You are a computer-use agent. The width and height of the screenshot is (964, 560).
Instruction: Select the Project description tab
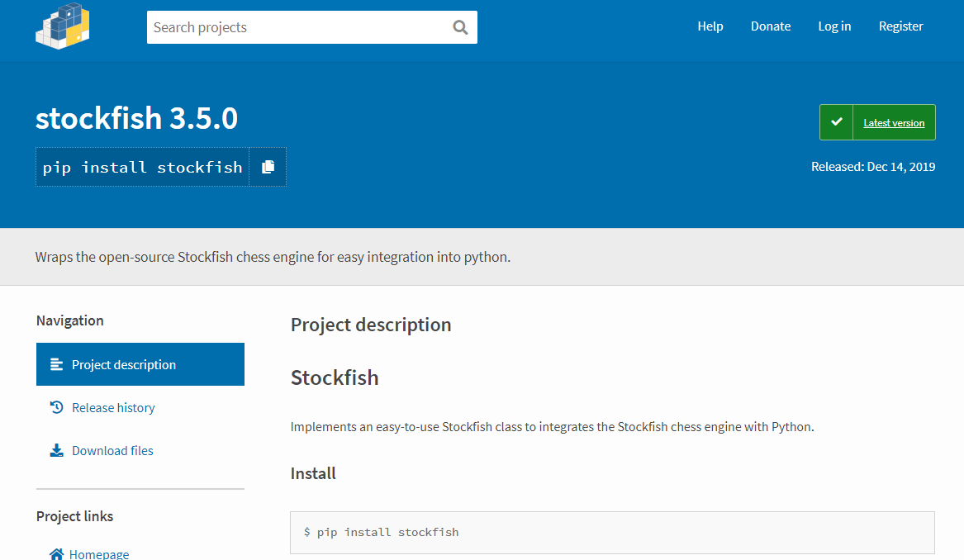(x=140, y=364)
